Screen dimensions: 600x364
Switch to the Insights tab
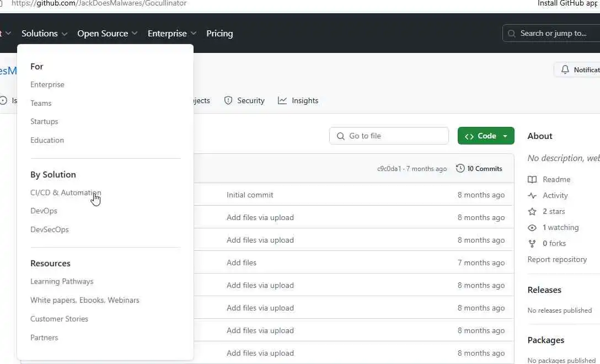click(x=298, y=100)
